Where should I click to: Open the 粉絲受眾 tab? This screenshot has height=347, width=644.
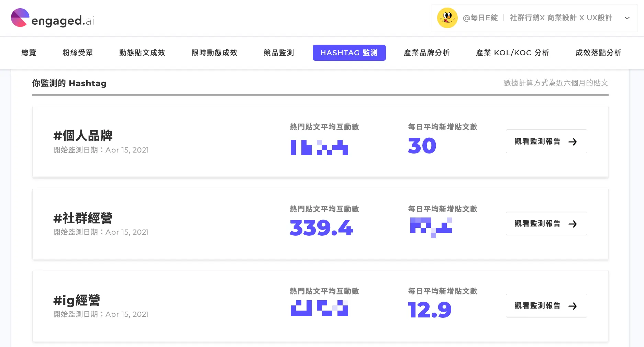click(x=78, y=53)
